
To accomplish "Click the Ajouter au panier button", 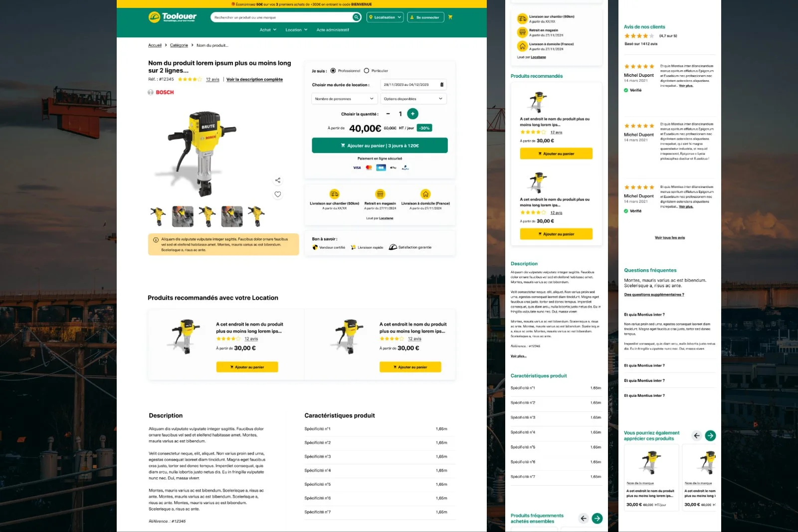I will (380, 145).
